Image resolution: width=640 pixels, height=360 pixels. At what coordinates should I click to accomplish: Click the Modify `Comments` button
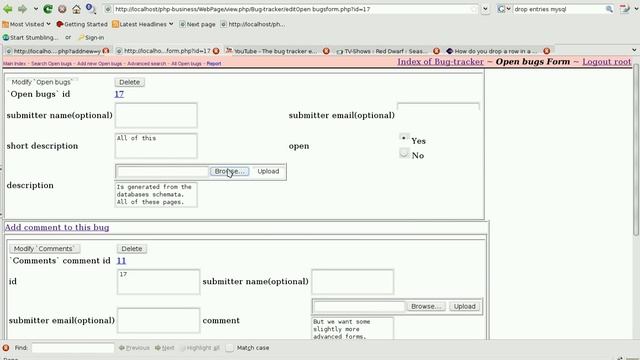(44, 249)
